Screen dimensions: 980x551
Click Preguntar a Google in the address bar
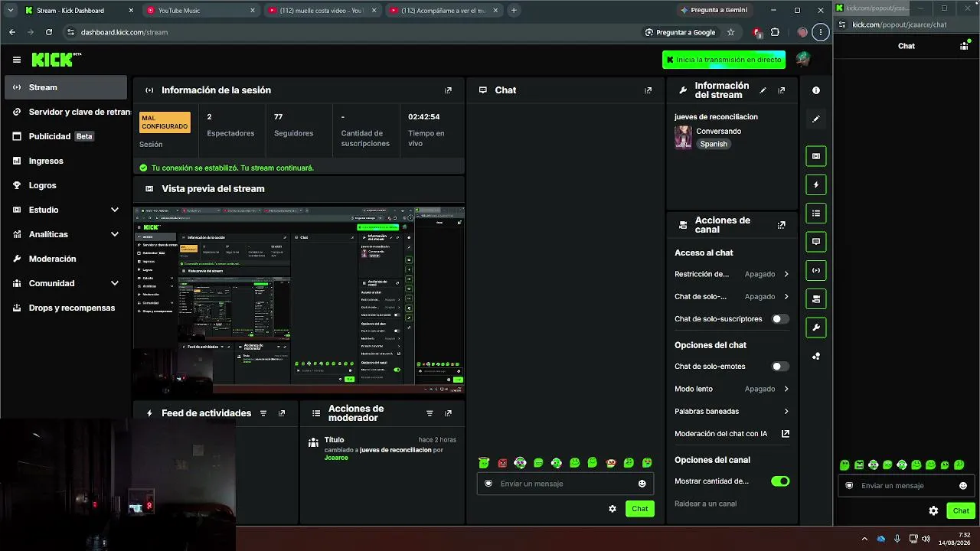(x=680, y=32)
